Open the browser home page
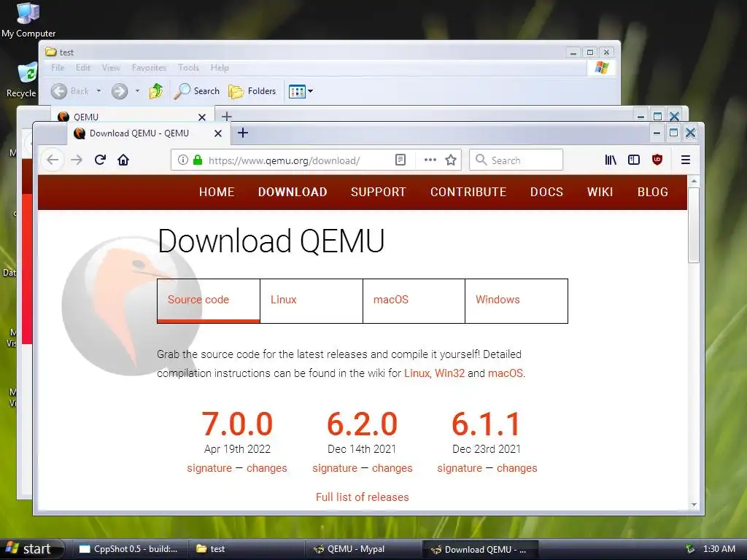 (x=123, y=160)
